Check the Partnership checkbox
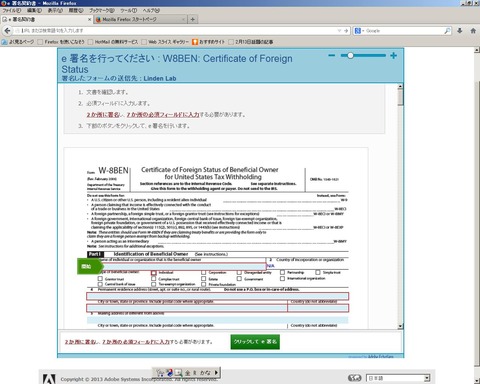The width and height of the screenshot is (480, 384). [x=282, y=272]
